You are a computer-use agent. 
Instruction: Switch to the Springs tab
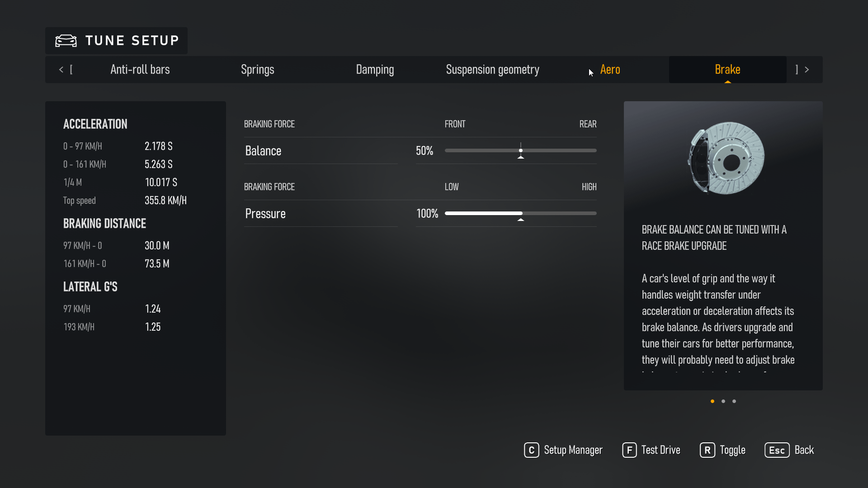[x=258, y=70]
